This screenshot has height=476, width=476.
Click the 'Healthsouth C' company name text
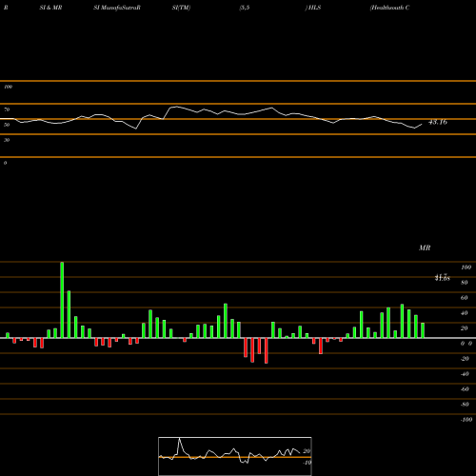pyautogui.click(x=389, y=8)
